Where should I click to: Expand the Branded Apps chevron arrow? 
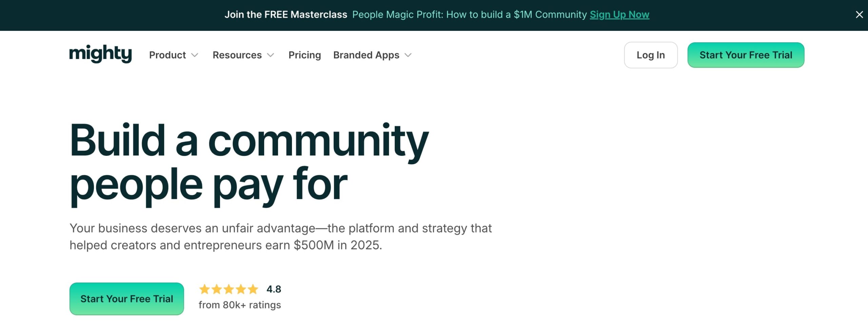point(408,55)
